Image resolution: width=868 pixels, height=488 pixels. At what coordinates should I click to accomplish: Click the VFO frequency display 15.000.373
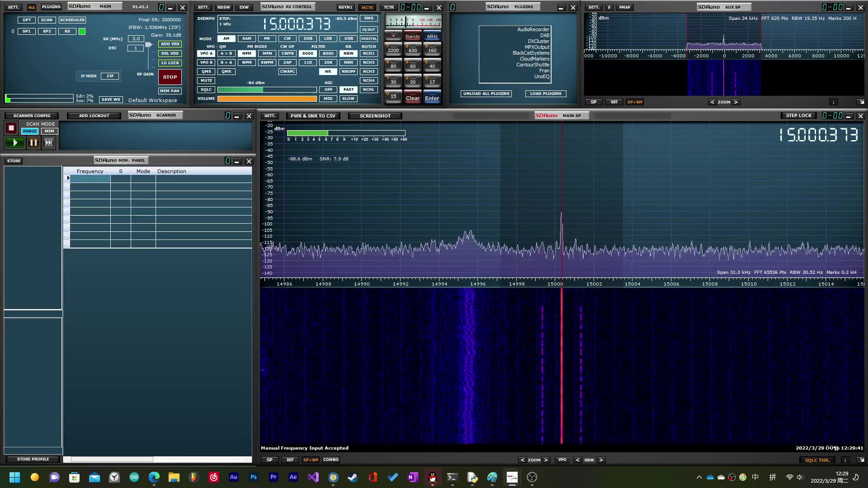tap(297, 24)
